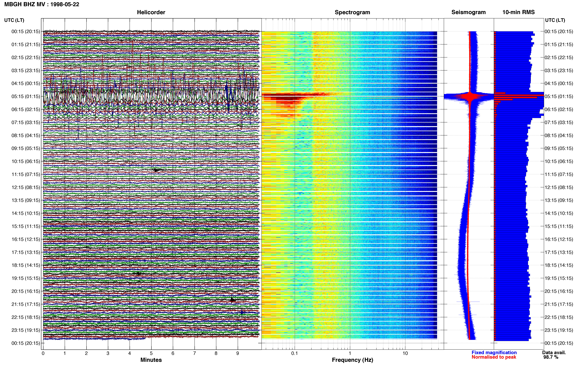
Task: Click left time label 01:15 (21:15)
Action: (x=26, y=45)
